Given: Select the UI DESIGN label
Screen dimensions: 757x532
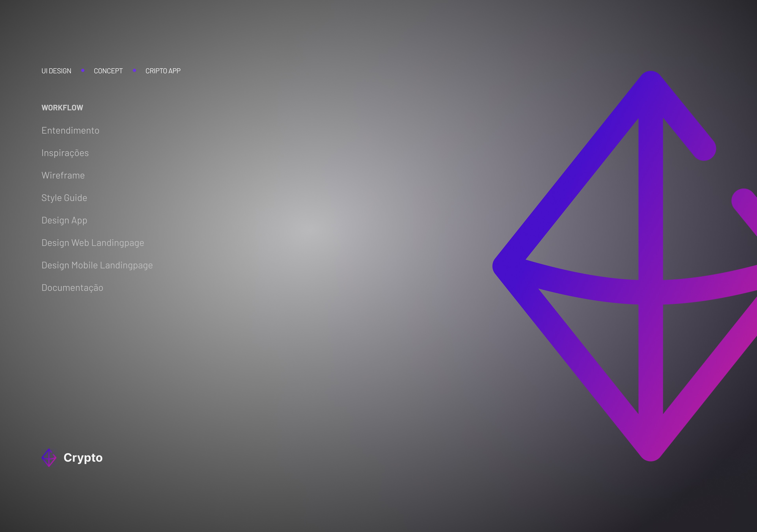Looking at the screenshot, I should click(x=56, y=71).
